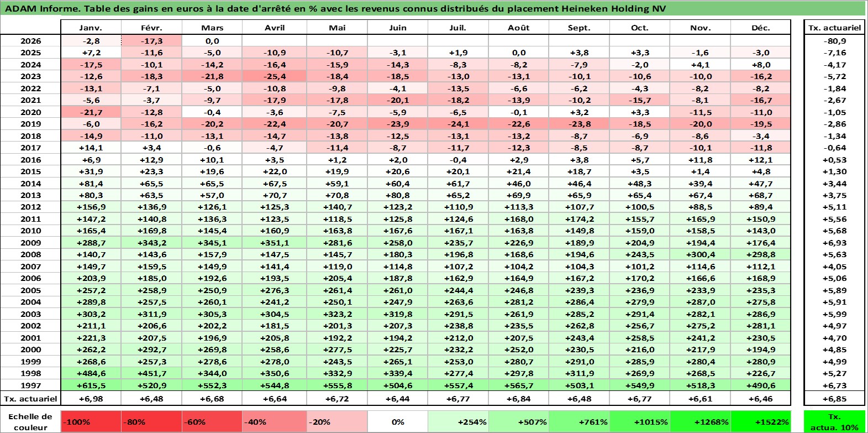Click the Août column header
The width and height of the screenshot is (868, 433).
coord(519,28)
